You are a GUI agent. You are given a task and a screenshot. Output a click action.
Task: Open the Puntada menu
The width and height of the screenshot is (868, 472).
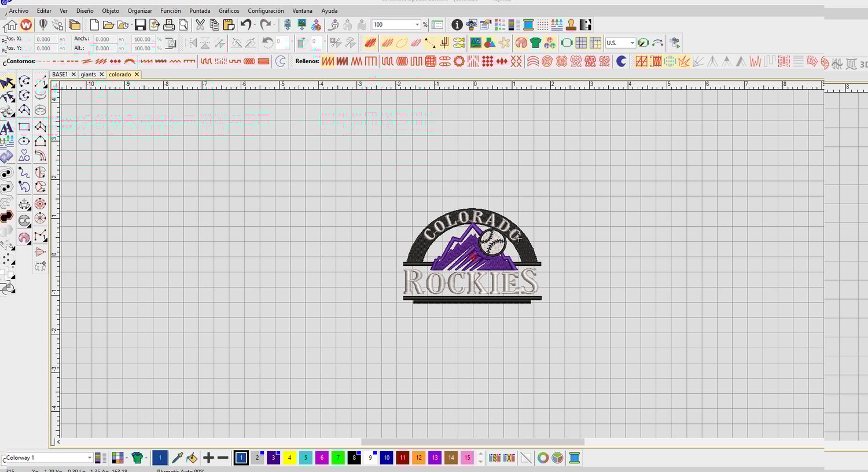pos(200,10)
